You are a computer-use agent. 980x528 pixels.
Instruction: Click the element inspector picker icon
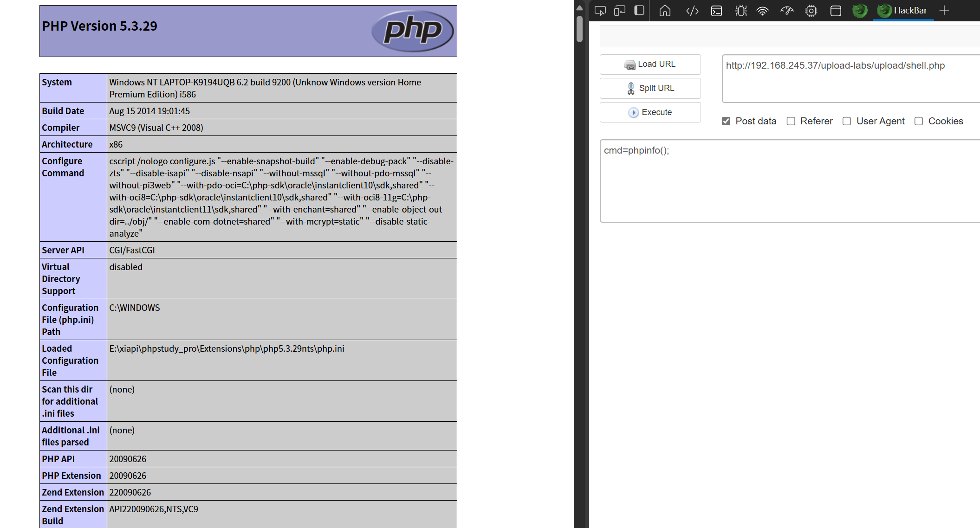pos(600,11)
